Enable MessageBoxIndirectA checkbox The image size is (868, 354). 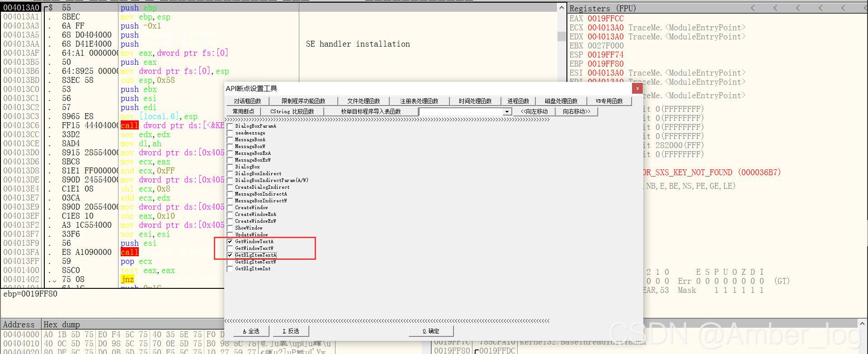pyautogui.click(x=230, y=194)
